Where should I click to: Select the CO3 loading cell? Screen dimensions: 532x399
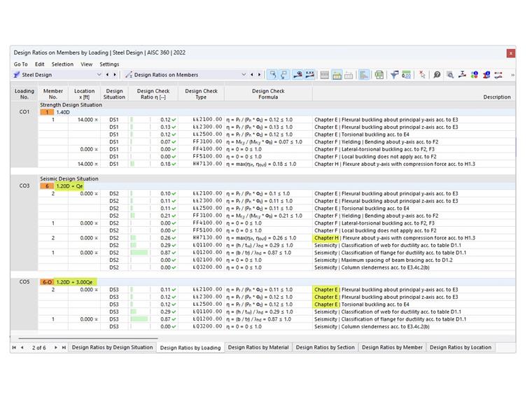tap(24, 186)
